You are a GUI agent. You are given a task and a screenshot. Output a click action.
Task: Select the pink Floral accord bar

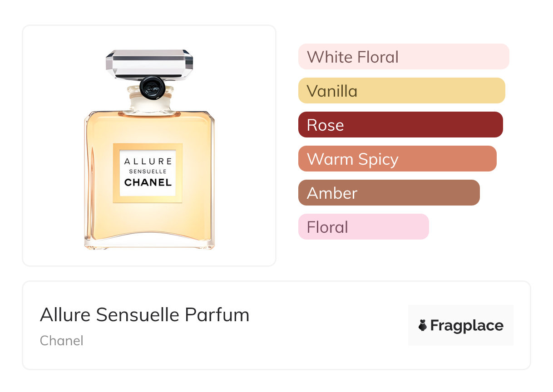point(363,227)
